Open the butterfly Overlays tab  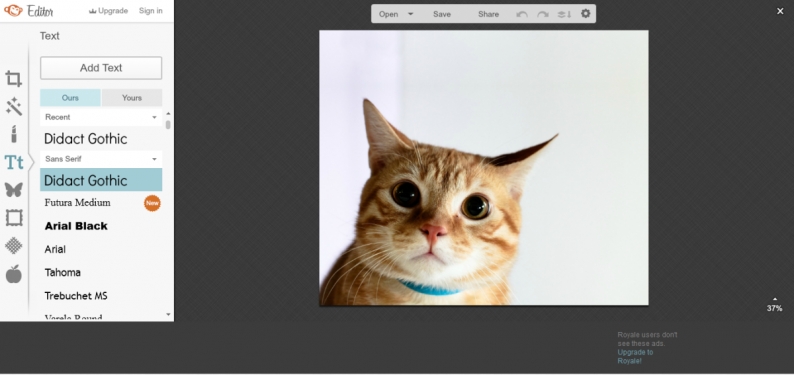[14, 190]
